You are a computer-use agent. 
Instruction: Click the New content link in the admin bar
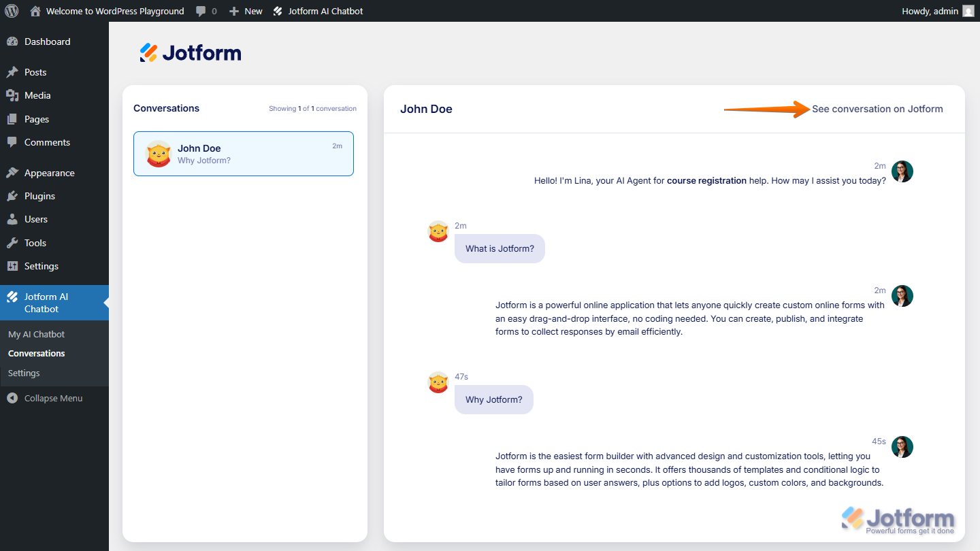coord(253,12)
